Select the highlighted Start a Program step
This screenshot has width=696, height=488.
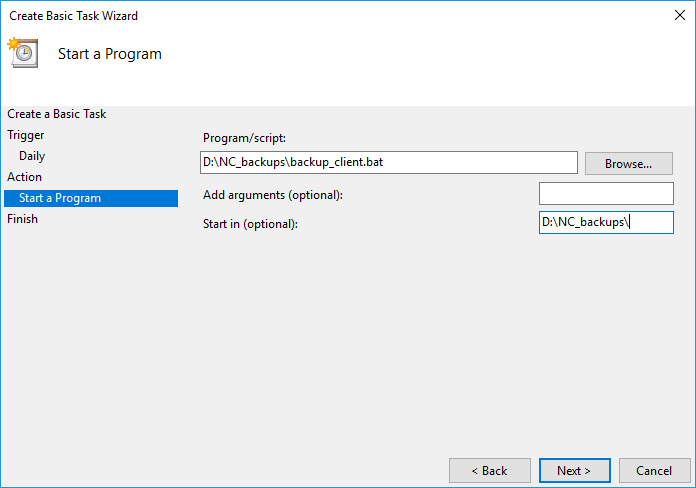[91, 198]
